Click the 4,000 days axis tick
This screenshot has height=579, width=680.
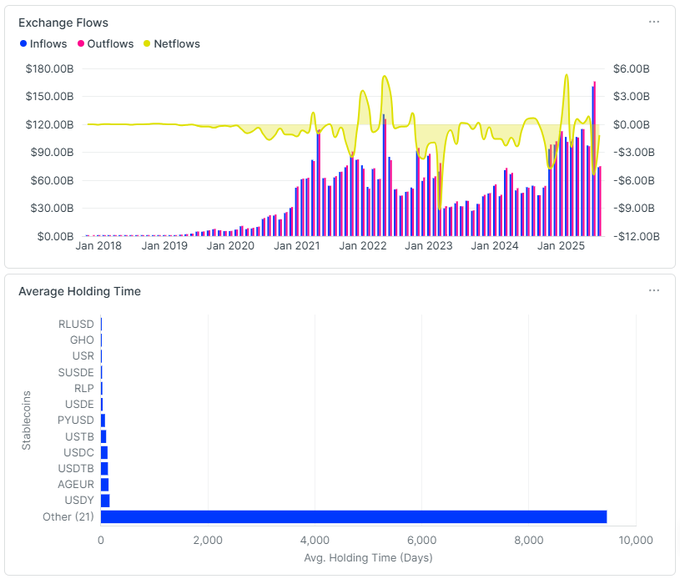tap(315, 540)
